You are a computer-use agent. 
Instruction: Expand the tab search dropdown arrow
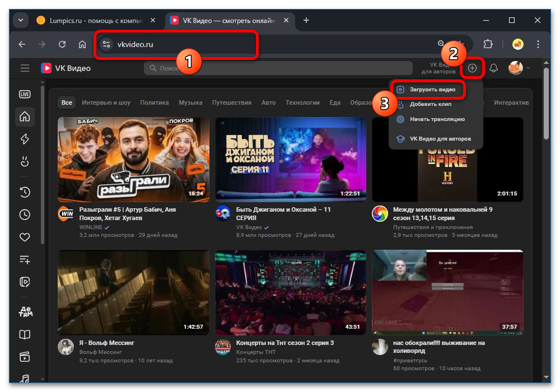click(21, 20)
